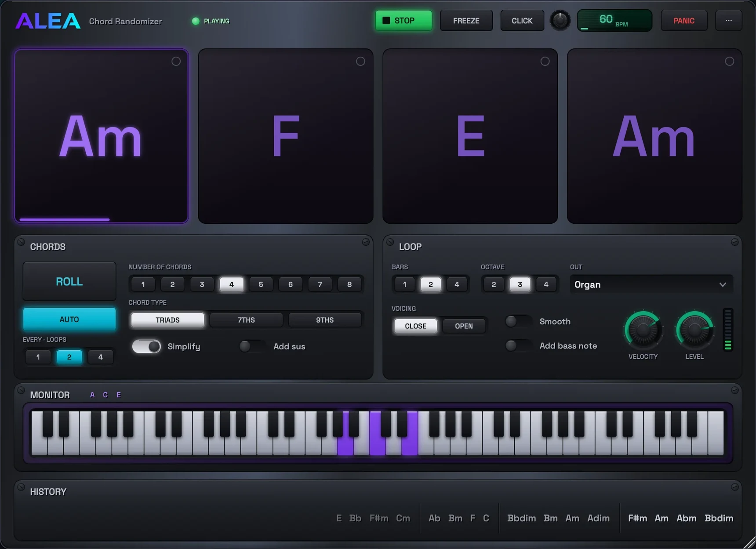This screenshot has height=549, width=756.
Task: Set Every Loops to 1
Action: [38, 357]
